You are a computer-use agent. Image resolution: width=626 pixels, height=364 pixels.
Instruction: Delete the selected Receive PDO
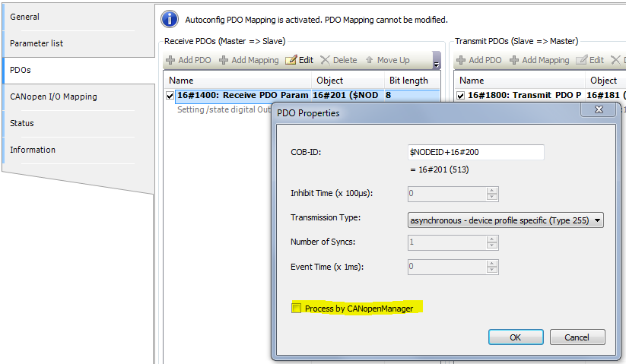338,60
